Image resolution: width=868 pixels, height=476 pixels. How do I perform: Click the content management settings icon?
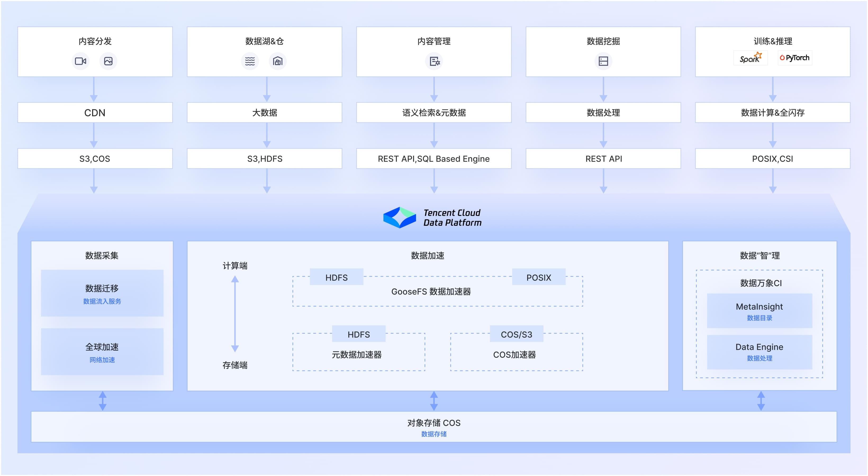click(x=434, y=61)
